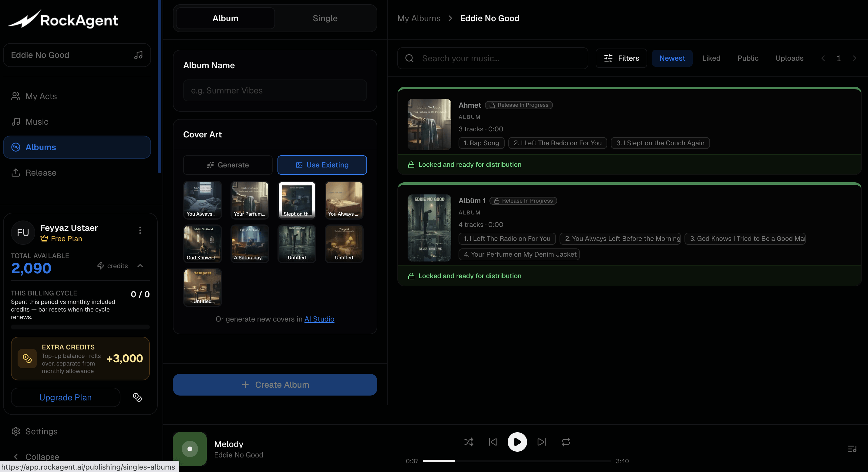
Task: Open the AI Studio link
Action: 319,319
